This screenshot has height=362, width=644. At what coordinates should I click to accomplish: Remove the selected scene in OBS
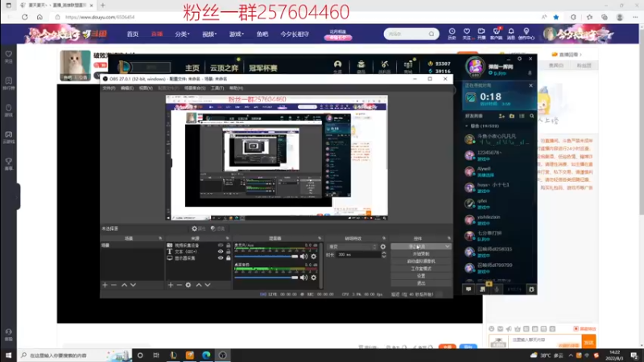coord(114,285)
